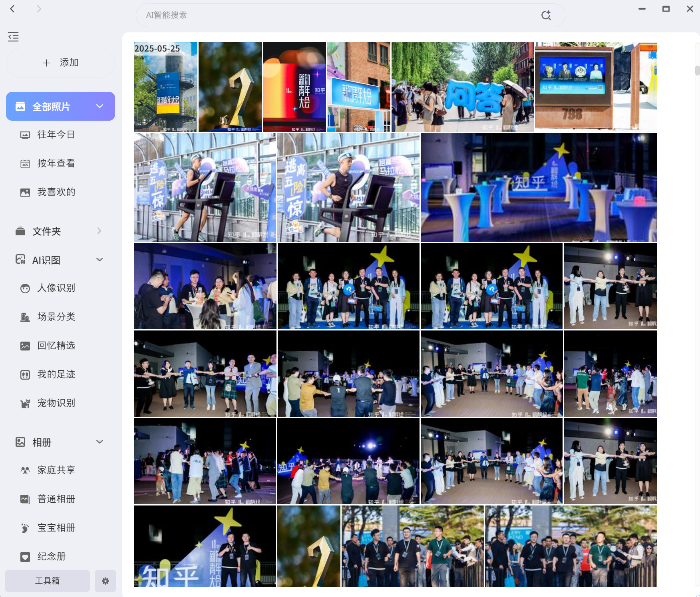This screenshot has width=700, height=597.
Task: Minimize the photo app window
Action: click(x=642, y=9)
